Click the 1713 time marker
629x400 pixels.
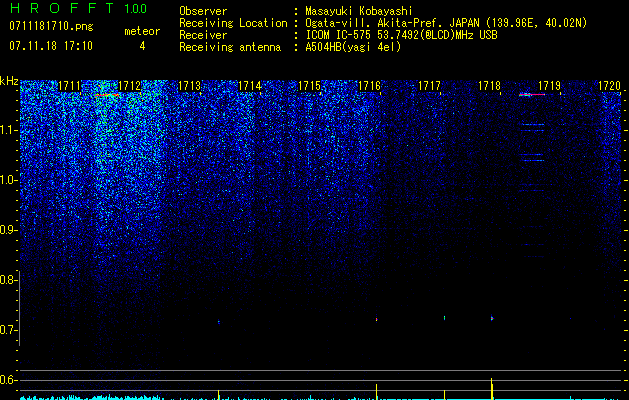pyautogui.click(x=189, y=86)
